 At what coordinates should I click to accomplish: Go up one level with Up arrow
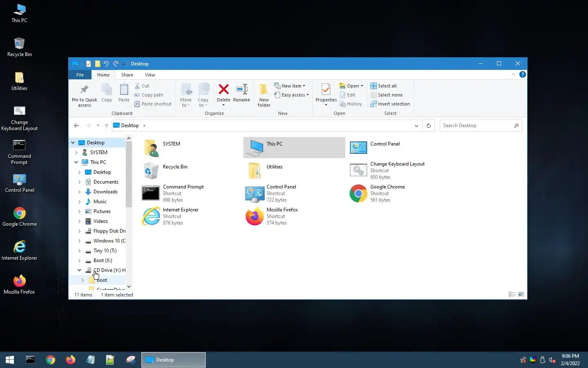click(107, 126)
